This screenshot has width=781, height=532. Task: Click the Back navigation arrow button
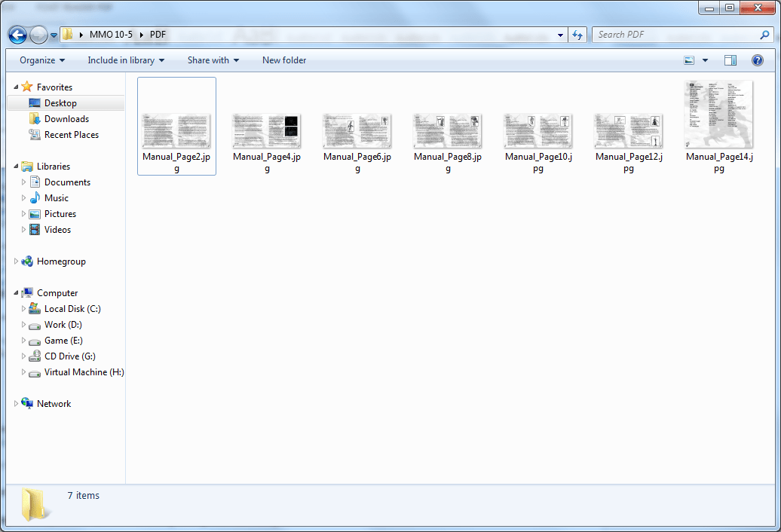(17, 35)
